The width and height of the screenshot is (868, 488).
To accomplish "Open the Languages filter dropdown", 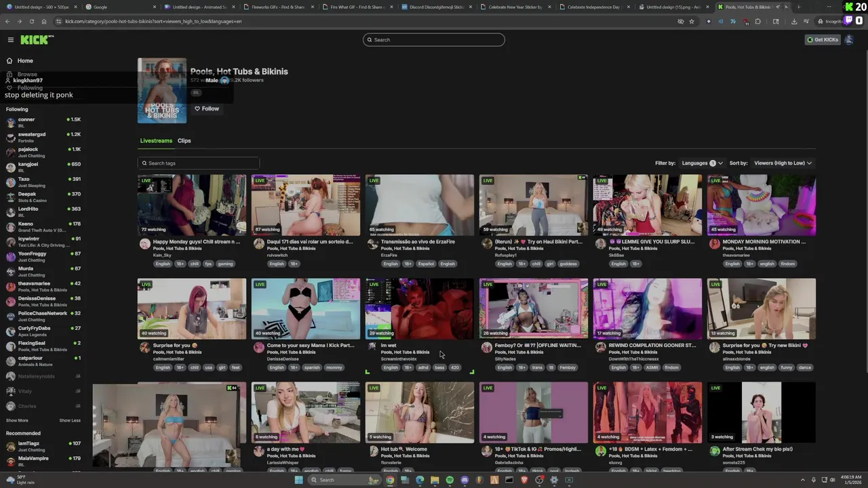I will (x=702, y=163).
